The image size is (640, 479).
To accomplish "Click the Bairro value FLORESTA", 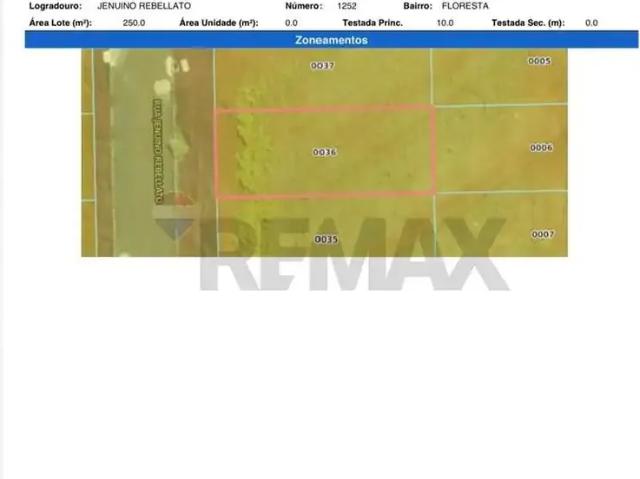I will tap(465, 6).
